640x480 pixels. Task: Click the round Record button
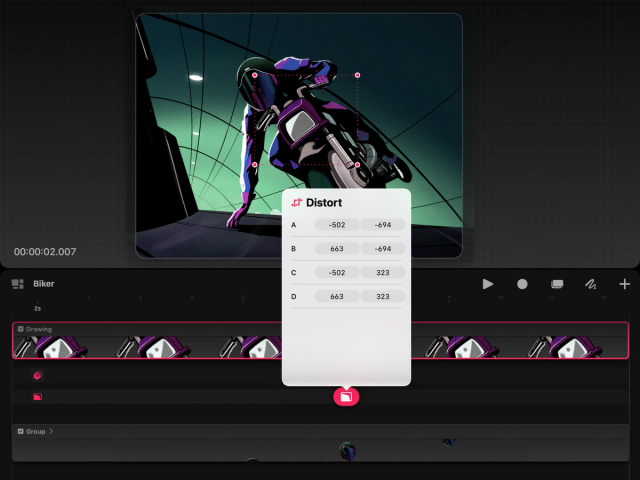[522, 284]
